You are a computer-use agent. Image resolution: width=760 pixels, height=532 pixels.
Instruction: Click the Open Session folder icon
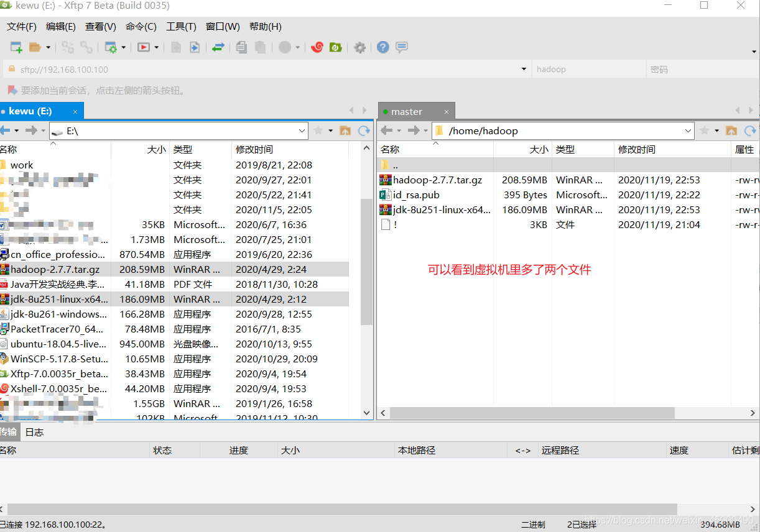[x=35, y=47]
